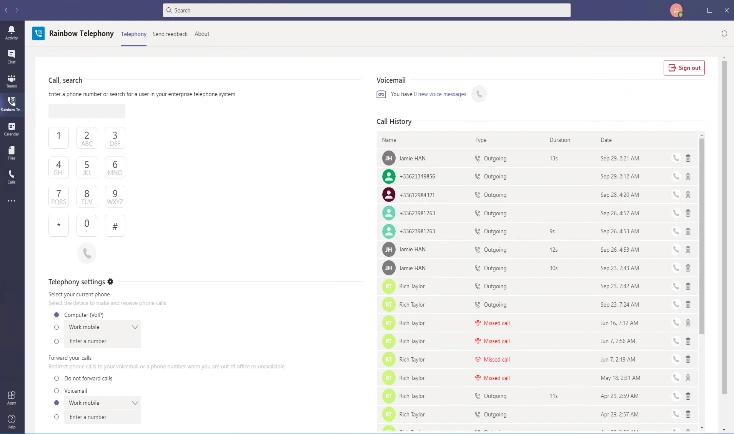Click keypad button 9 WXYZ

(x=115, y=196)
